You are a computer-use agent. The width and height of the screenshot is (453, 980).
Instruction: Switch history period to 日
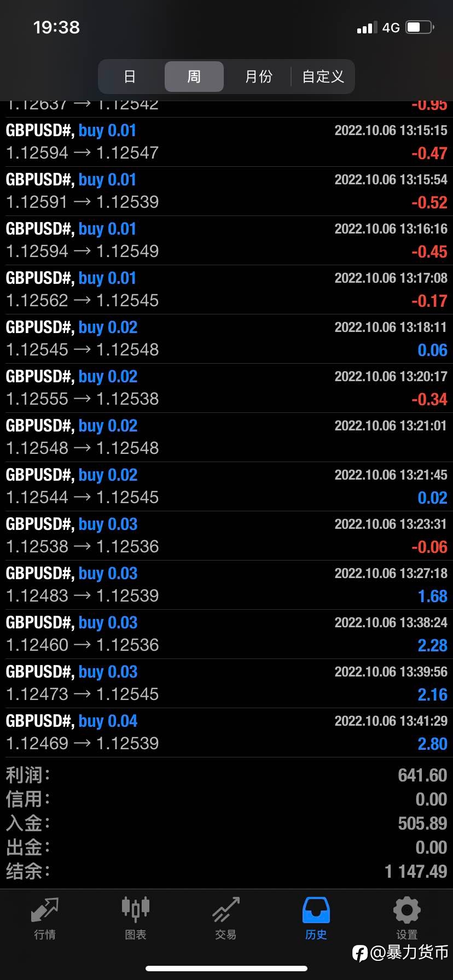(130, 77)
